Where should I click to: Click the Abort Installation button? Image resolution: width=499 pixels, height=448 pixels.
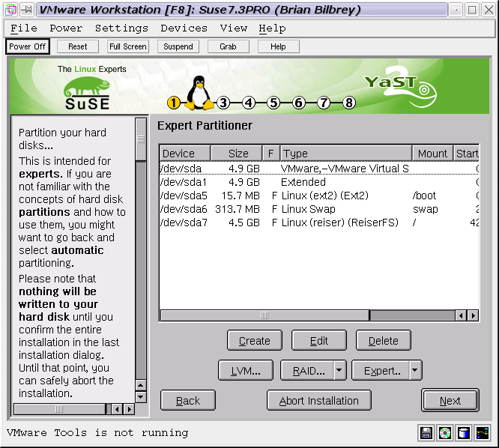[318, 400]
